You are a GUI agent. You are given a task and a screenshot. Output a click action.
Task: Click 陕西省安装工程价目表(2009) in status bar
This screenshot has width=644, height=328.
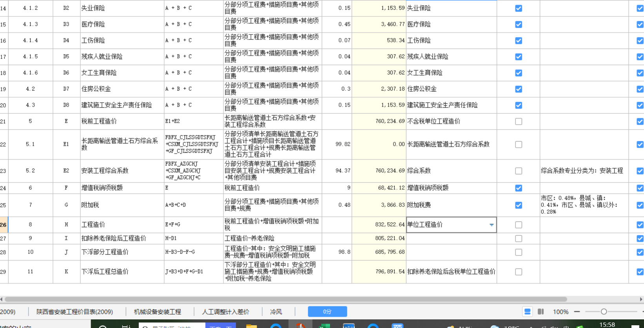point(74,312)
